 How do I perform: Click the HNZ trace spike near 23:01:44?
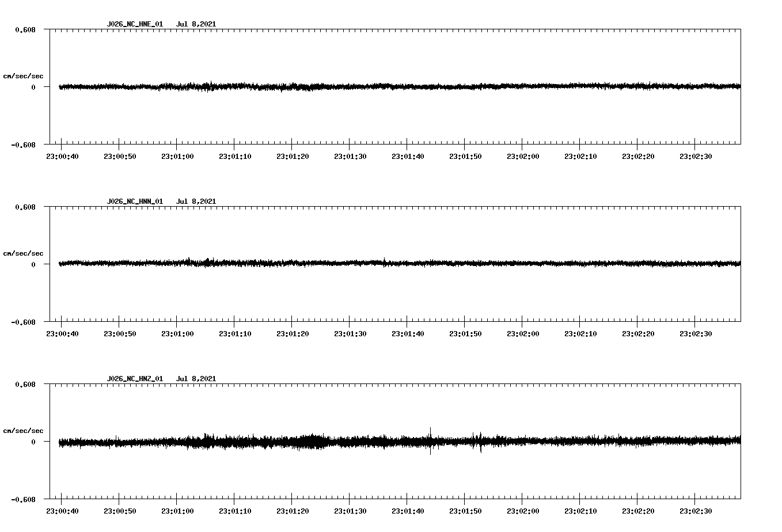tap(430, 441)
